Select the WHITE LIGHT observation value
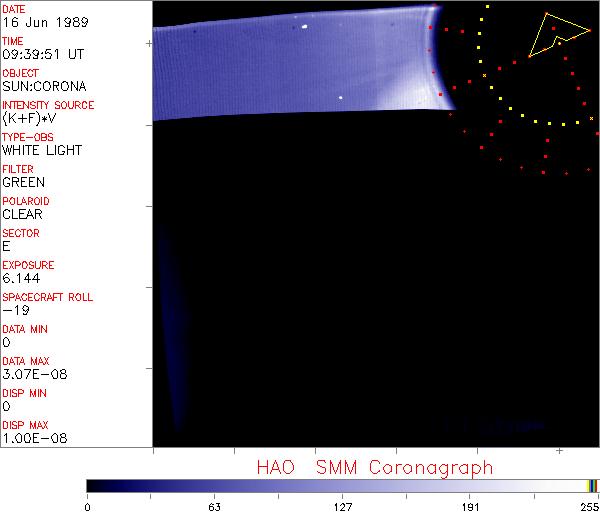Image resolution: width=600 pixels, height=512 pixels. tap(42, 150)
